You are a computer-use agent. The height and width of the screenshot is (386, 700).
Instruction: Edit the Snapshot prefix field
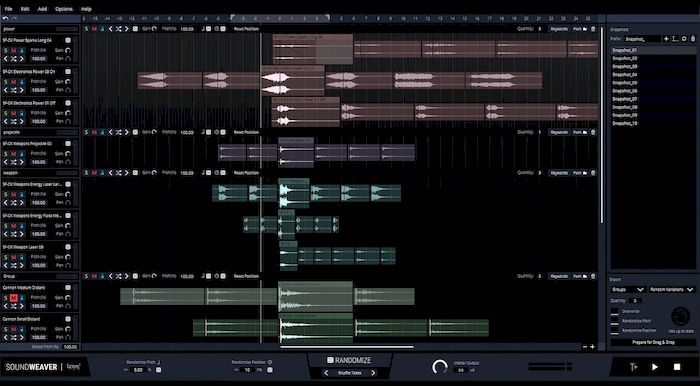click(642, 39)
